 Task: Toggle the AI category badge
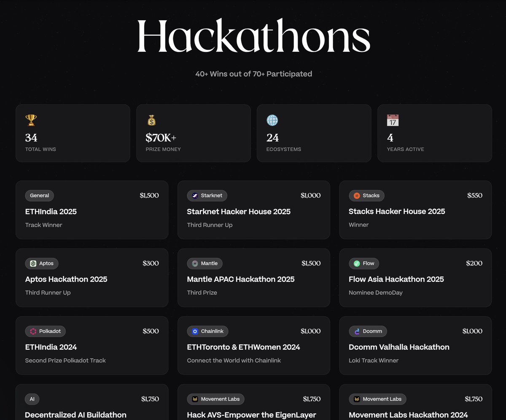coord(32,399)
